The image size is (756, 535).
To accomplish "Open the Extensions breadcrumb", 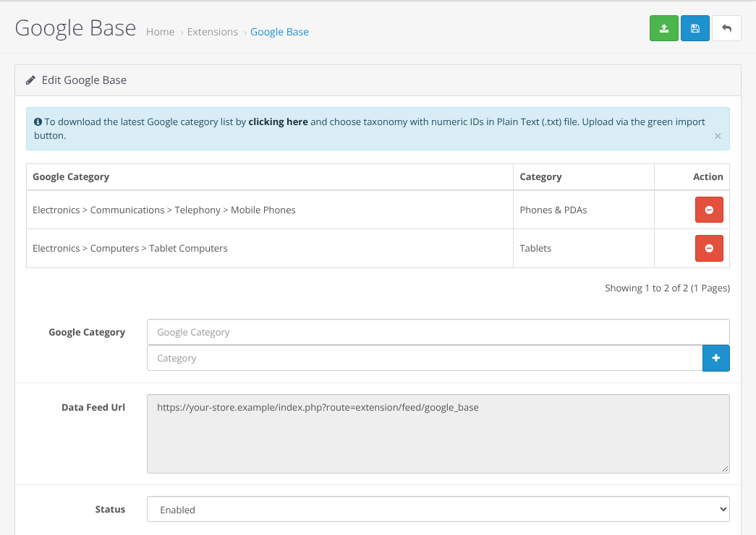I will pyautogui.click(x=213, y=32).
